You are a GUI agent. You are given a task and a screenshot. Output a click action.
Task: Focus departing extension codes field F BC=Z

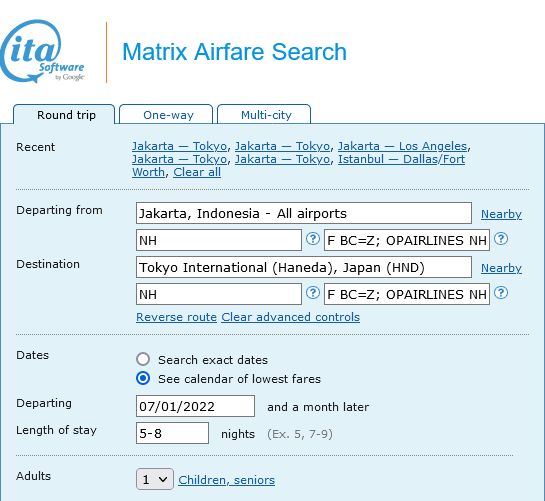407,240
